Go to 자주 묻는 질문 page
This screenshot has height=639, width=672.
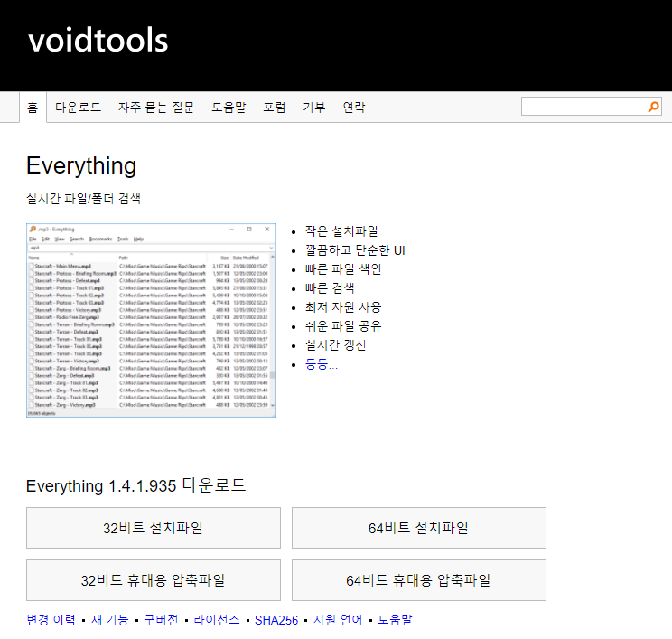point(156,108)
